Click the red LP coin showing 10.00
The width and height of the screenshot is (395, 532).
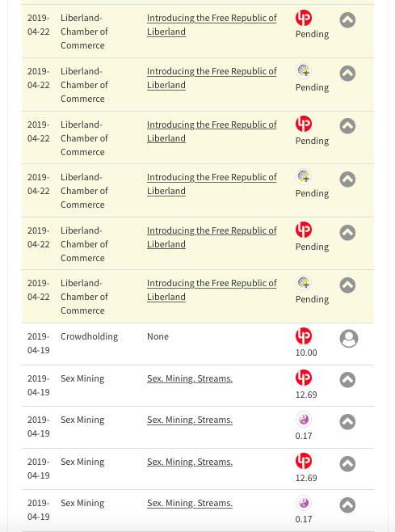click(x=304, y=336)
